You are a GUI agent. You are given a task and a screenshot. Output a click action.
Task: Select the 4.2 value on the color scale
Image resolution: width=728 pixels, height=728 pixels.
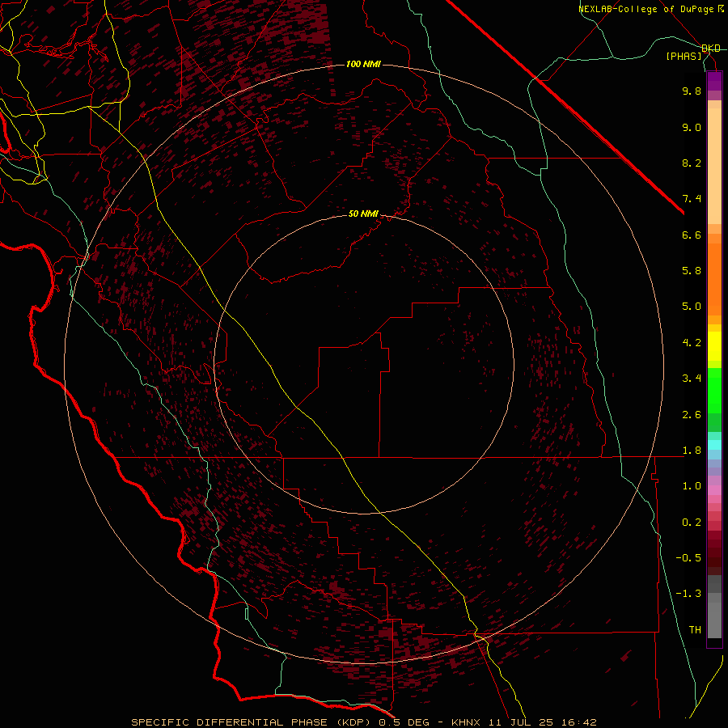[x=692, y=343]
